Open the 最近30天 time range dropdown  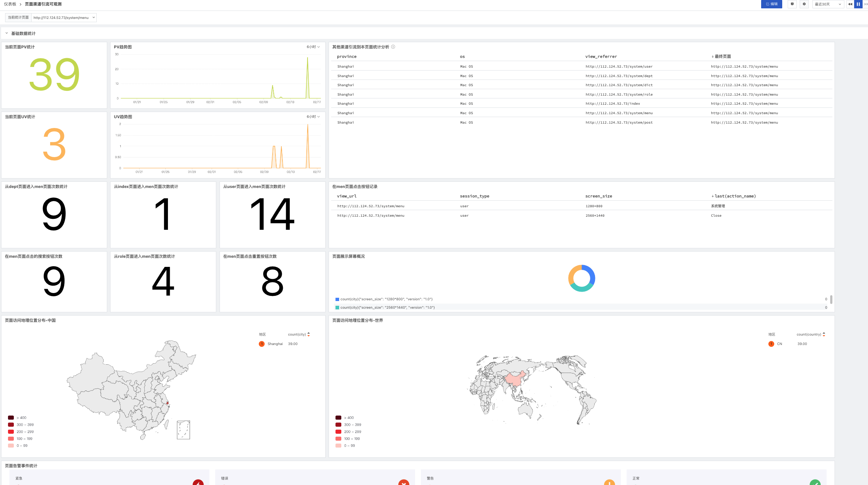[x=828, y=4]
